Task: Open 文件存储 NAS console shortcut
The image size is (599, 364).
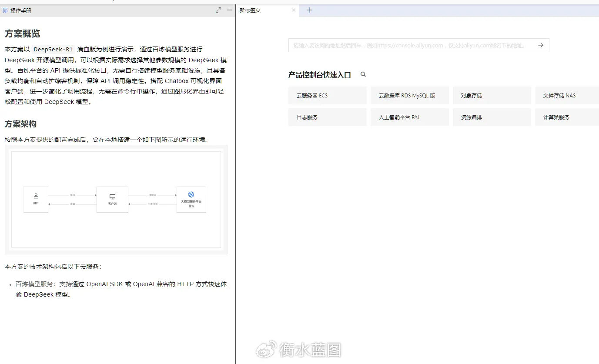Action: pos(567,95)
